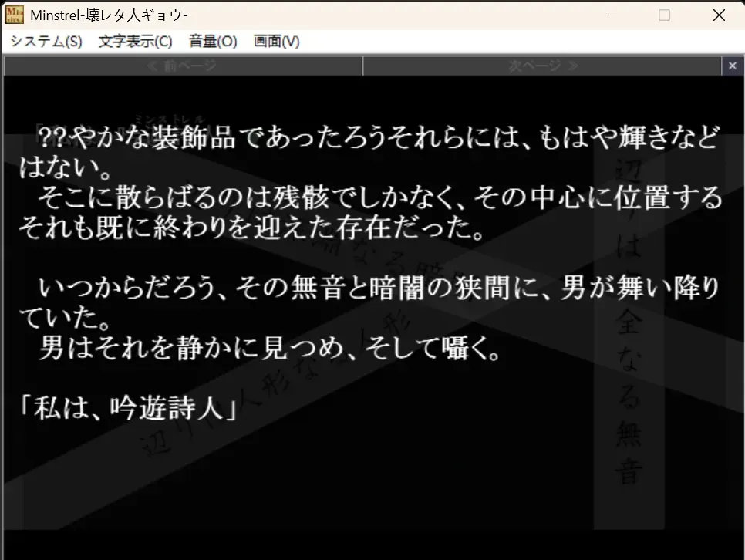Close the Minstrel window
Screen dimensions: 745x560
point(719,15)
